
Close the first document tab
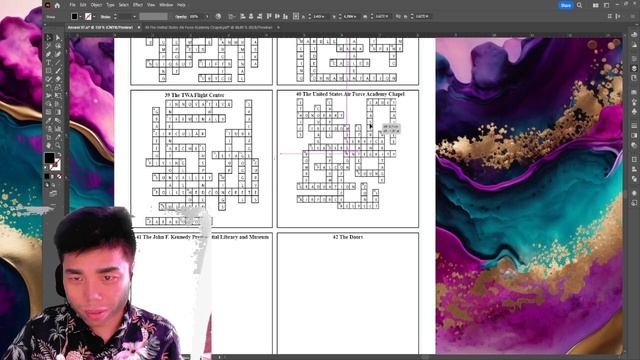[x=139, y=27]
